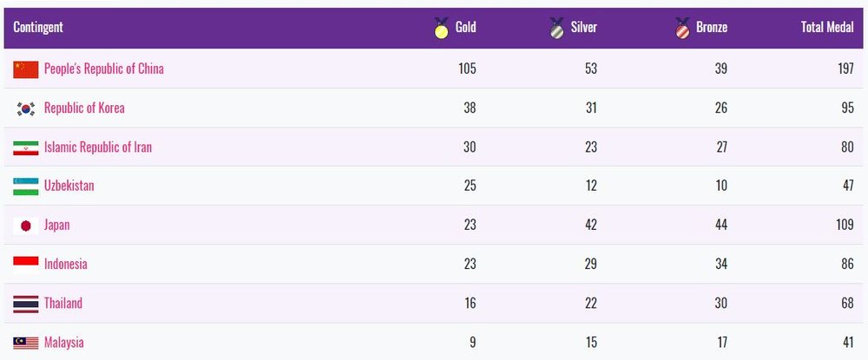The height and width of the screenshot is (360, 868).
Task: Click the Republic of Korea flag icon
Action: click(x=26, y=108)
